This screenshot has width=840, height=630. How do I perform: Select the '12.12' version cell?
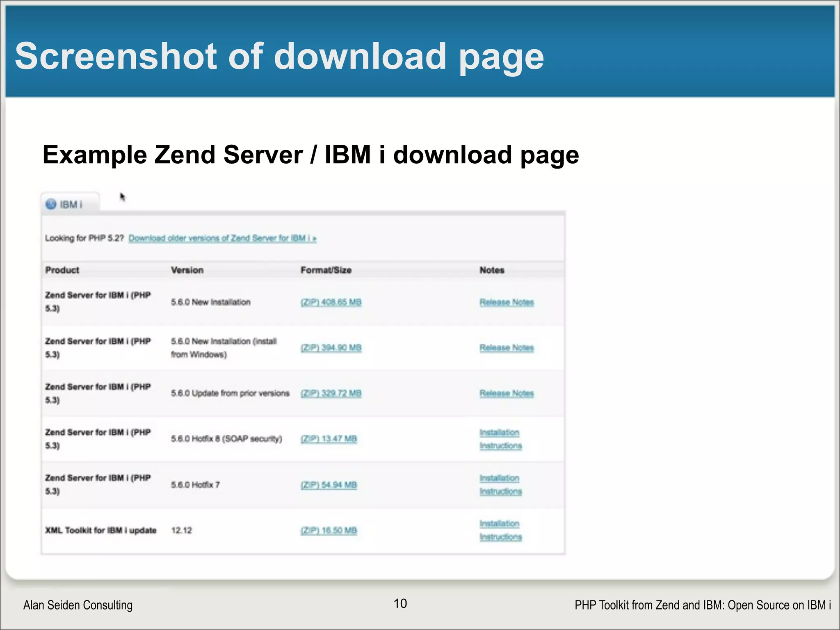(181, 530)
